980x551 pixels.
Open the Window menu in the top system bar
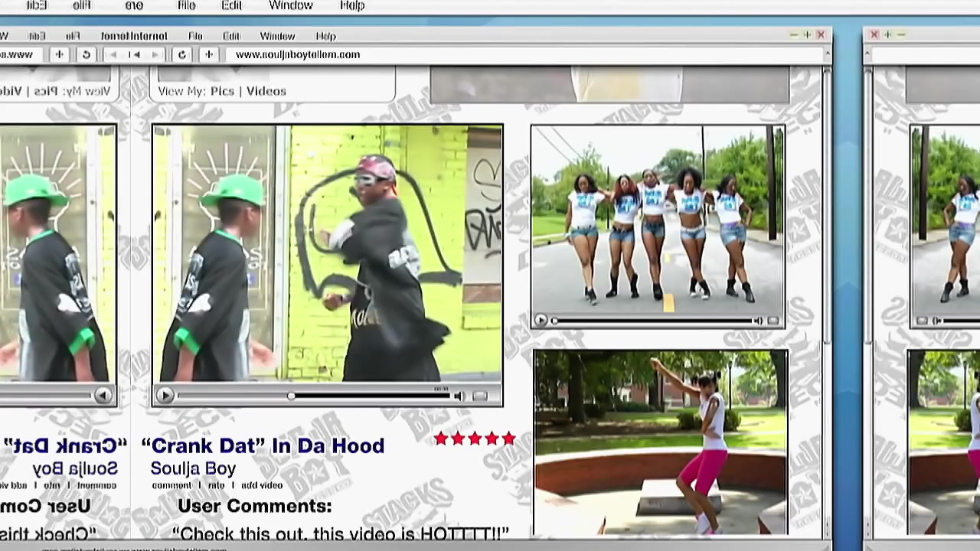[x=291, y=5]
